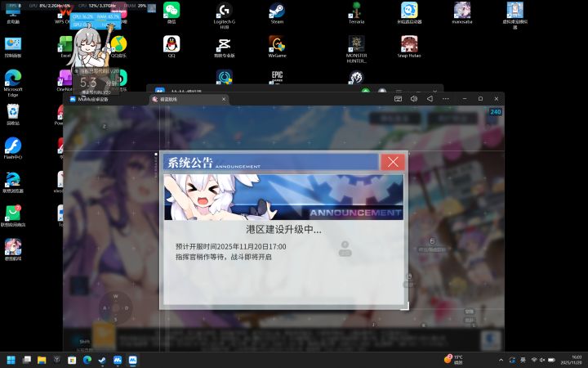The image size is (588, 368).
Task: Open the Excel desktop shortcut
Action: pyautogui.click(x=65, y=47)
